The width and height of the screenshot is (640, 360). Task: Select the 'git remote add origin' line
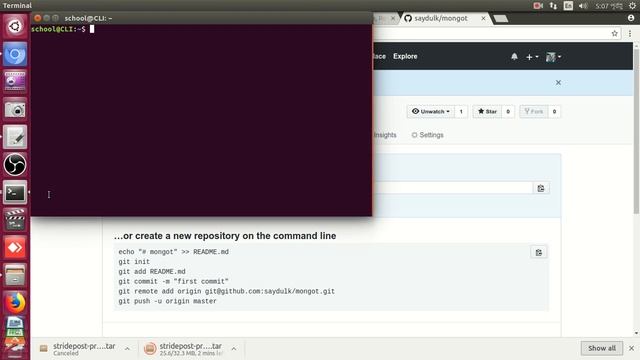pos(227,291)
